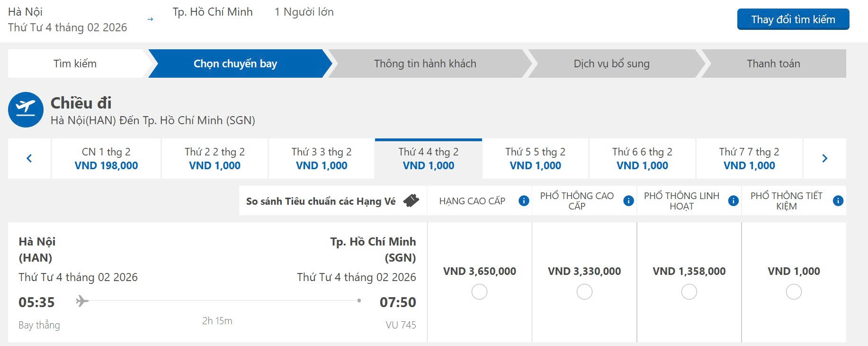Click the gray plane icon beside 05:35
This screenshot has height=346, width=868.
point(82,300)
